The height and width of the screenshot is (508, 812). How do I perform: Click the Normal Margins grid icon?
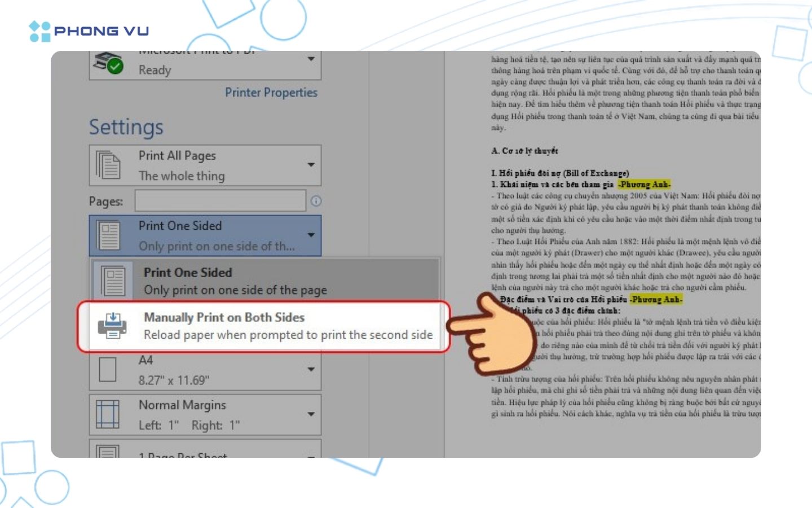click(x=108, y=415)
